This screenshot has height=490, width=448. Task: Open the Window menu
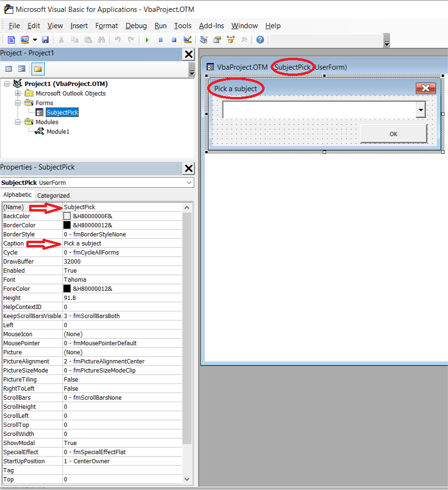[x=245, y=26]
